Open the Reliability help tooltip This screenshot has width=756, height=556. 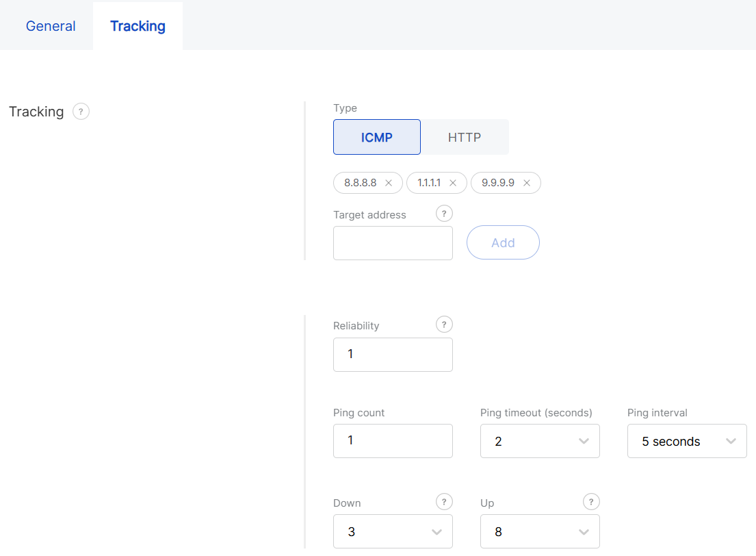click(444, 325)
